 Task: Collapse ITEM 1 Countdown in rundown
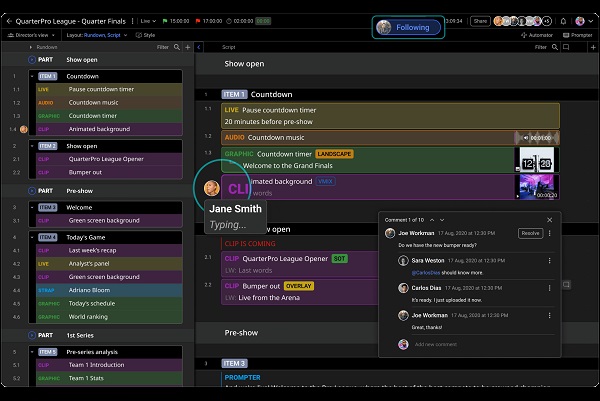32,76
